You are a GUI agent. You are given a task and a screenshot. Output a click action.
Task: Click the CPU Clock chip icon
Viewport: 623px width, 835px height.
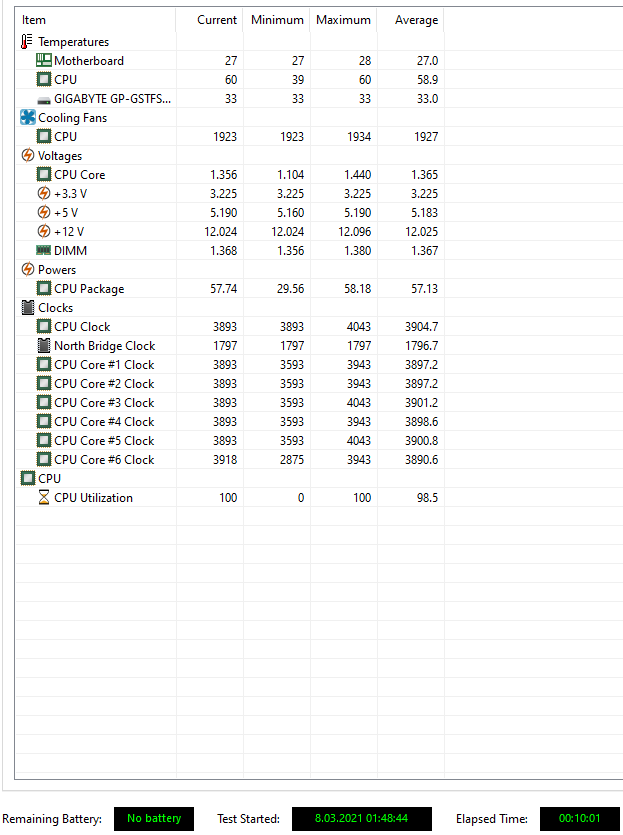44,326
